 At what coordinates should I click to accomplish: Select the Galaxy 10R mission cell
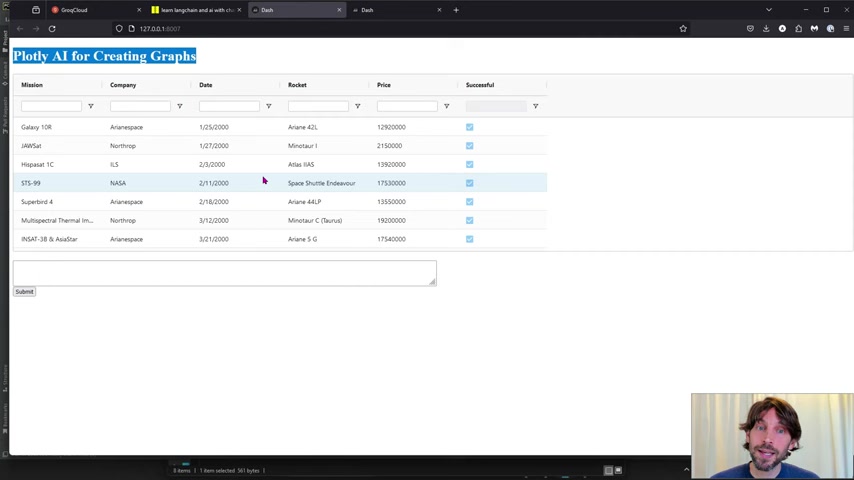click(x=58, y=127)
